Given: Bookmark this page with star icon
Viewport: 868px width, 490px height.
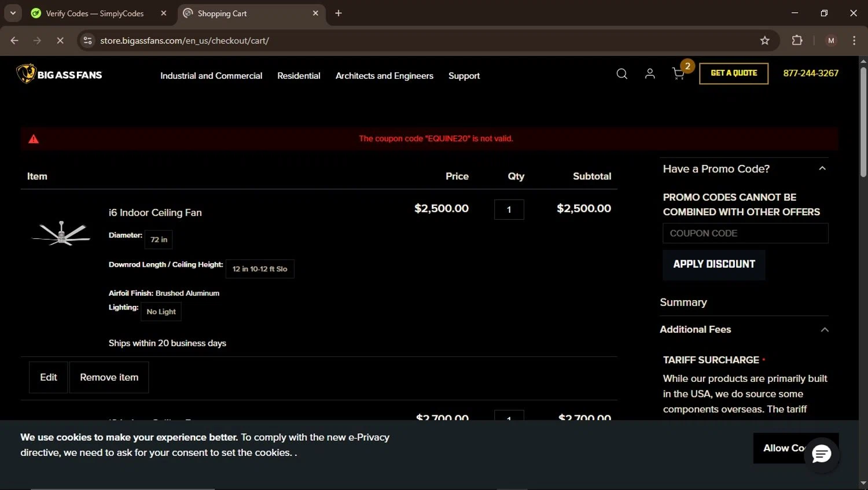Looking at the screenshot, I should [x=765, y=40].
